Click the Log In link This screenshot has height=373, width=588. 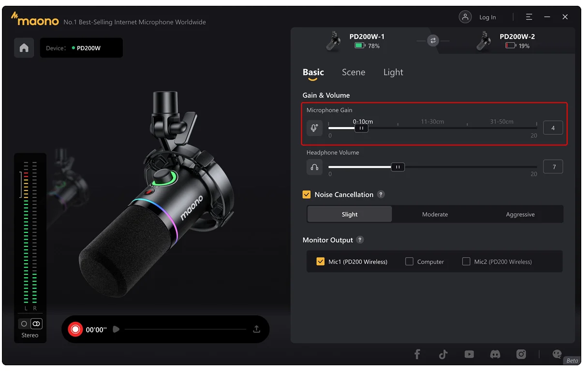pos(487,17)
